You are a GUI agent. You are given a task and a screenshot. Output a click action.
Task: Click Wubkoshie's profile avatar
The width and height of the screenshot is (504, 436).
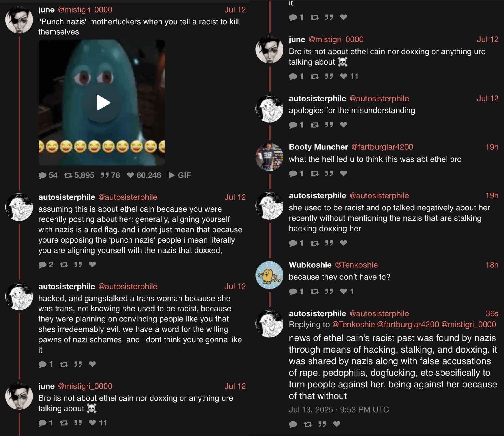click(x=269, y=275)
